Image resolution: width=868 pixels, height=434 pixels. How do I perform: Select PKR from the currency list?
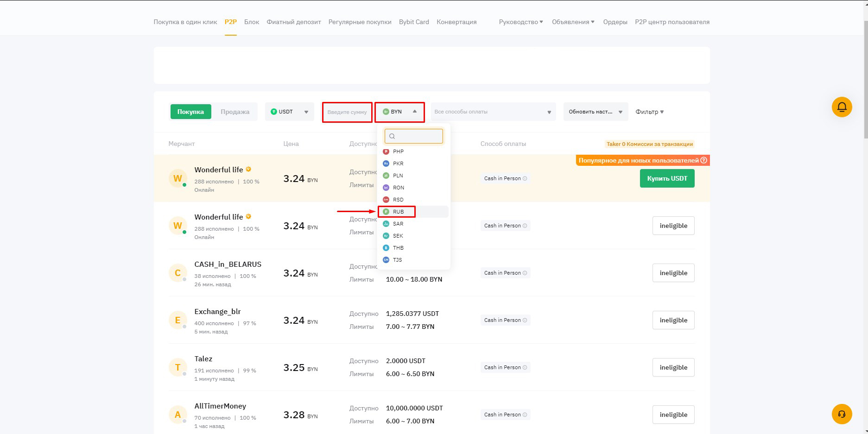pos(413,164)
